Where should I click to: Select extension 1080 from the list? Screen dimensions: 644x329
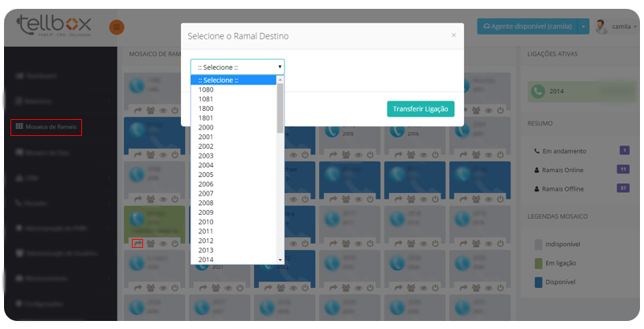click(x=206, y=89)
